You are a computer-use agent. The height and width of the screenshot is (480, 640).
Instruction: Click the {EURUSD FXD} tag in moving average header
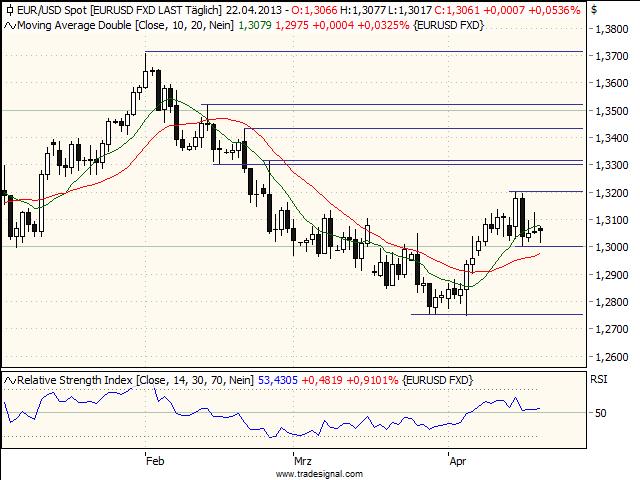[x=448, y=25]
